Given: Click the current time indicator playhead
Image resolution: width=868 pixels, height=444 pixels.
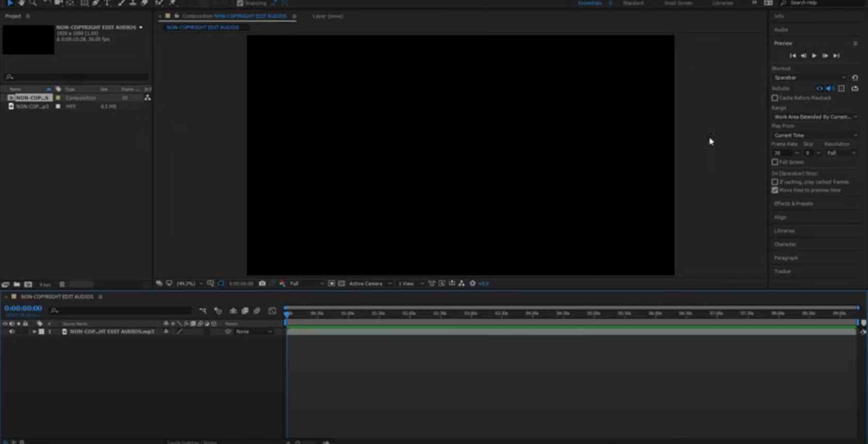Looking at the screenshot, I should coord(287,314).
